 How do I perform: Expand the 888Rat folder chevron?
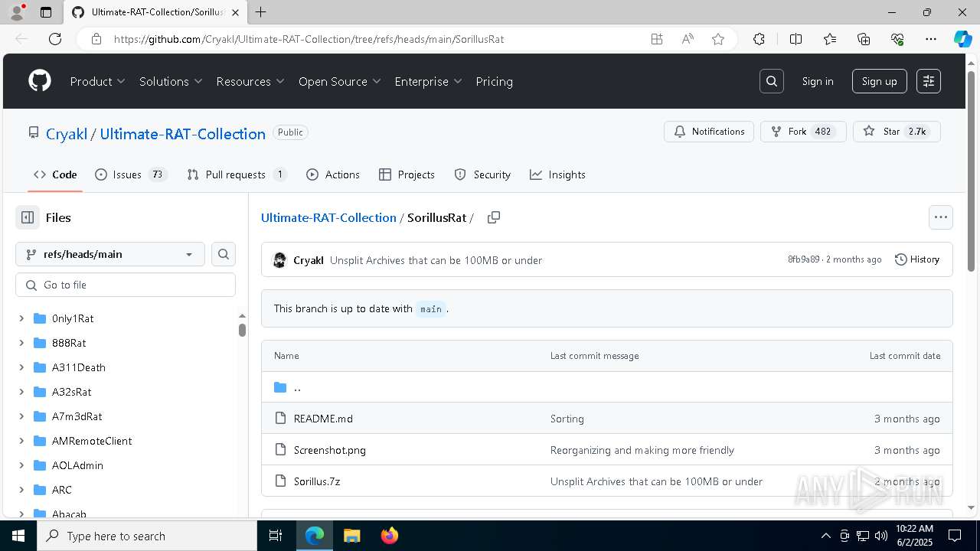point(21,343)
